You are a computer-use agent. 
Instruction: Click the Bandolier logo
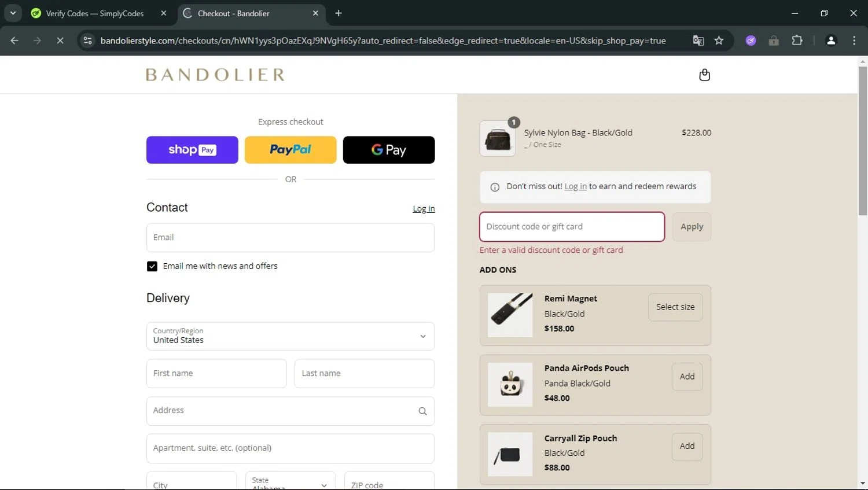(x=215, y=75)
